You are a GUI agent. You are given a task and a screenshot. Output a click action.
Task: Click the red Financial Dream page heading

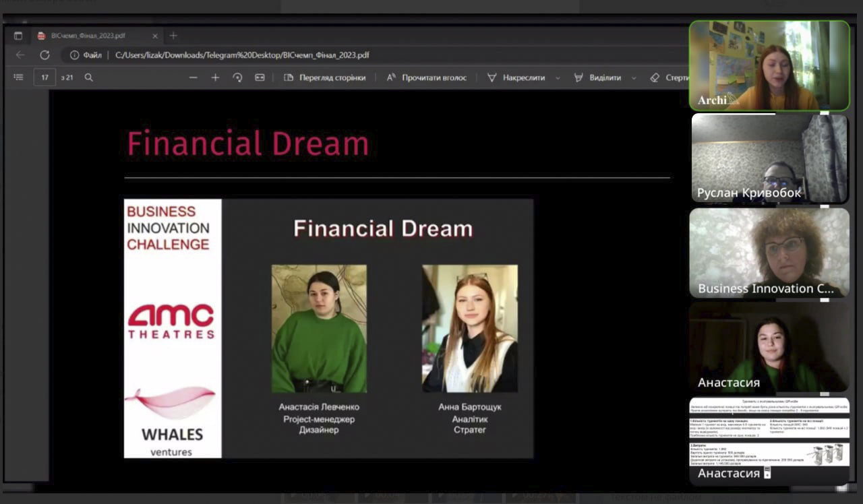[x=248, y=144]
